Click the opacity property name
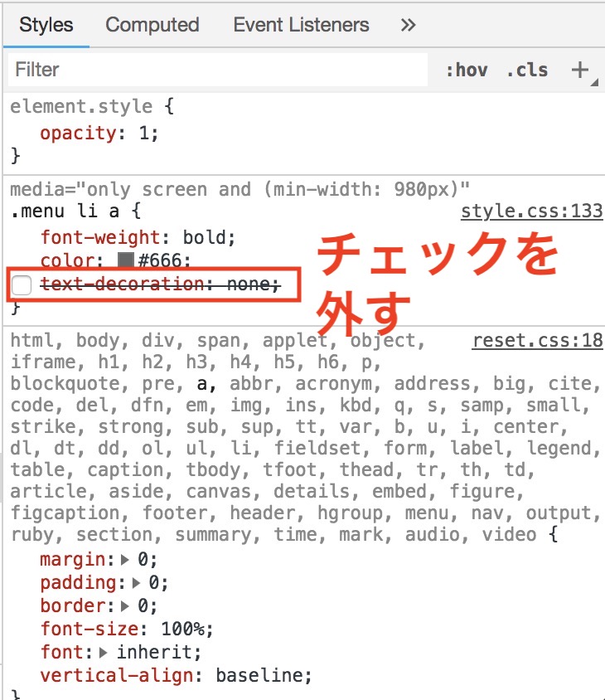 pos(78,133)
